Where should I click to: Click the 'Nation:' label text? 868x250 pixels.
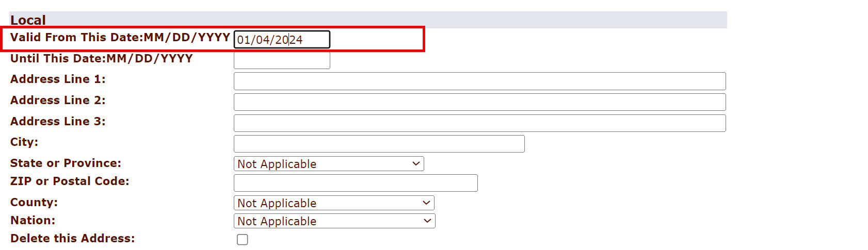pos(33,220)
